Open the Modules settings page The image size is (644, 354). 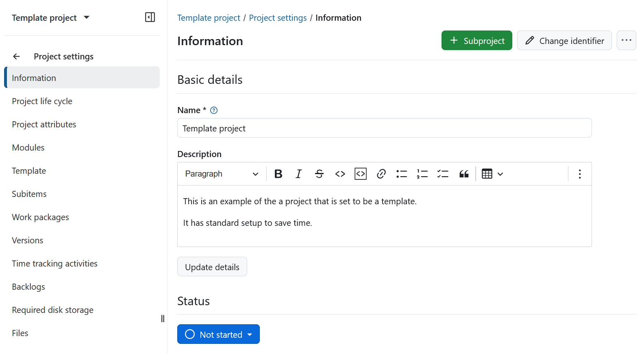pyautogui.click(x=28, y=148)
